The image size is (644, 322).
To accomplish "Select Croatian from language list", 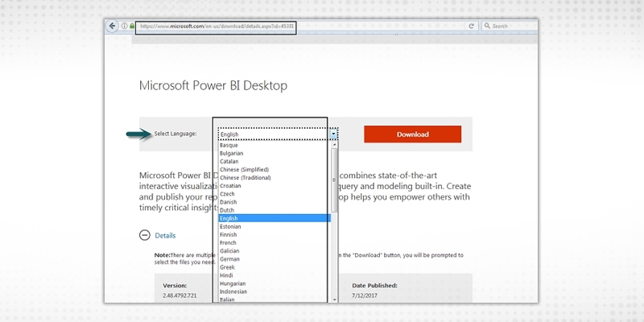I will pos(275,186).
